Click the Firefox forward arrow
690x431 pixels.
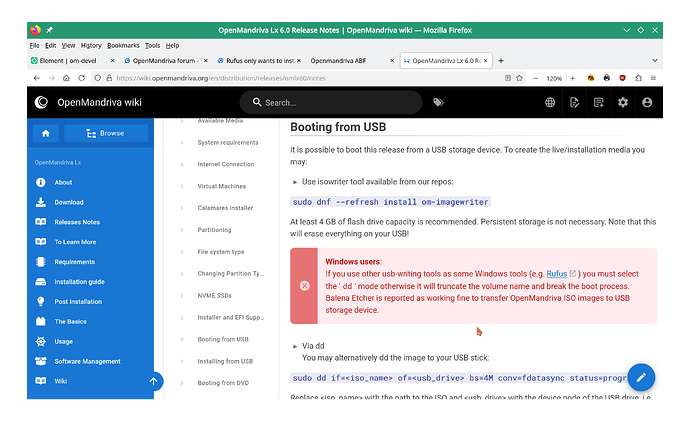click(51, 78)
